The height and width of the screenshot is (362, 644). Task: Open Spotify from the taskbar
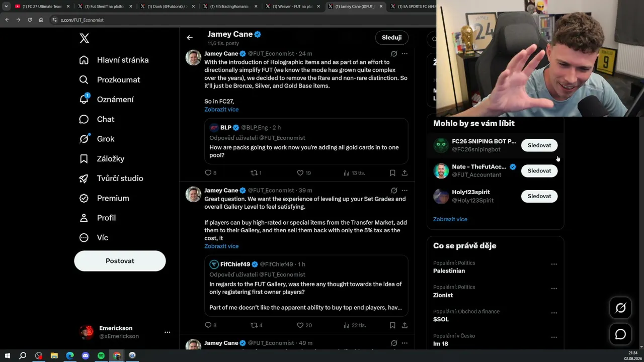(101, 355)
